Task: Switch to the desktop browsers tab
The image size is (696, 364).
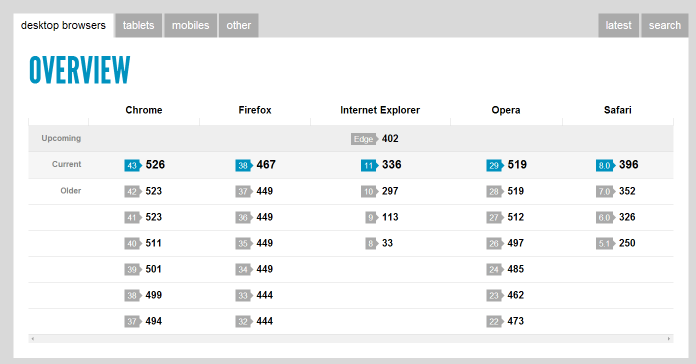Action: pos(63,25)
